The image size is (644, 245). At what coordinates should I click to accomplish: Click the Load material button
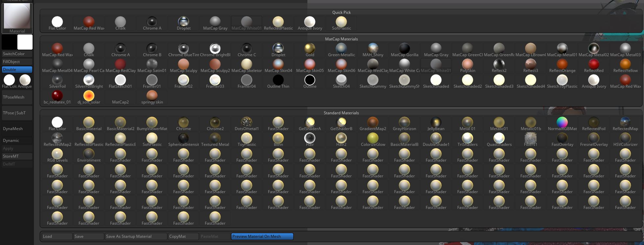pos(57,236)
